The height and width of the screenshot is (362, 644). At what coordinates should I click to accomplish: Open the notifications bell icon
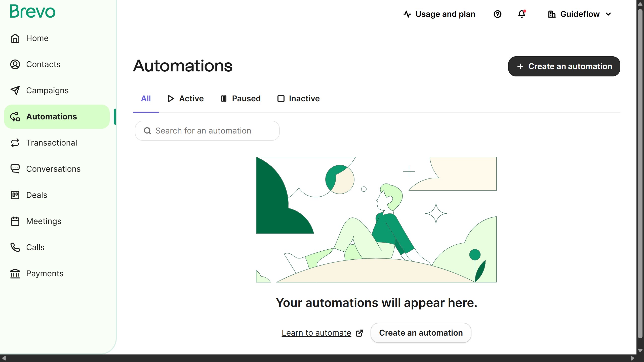tap(522, 14)
